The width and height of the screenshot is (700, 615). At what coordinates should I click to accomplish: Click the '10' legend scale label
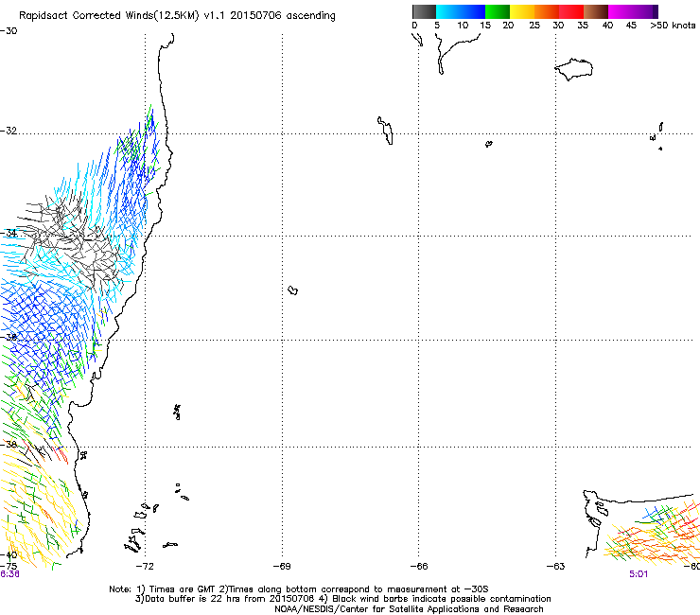pyautogui.click(x=463, y=26)
